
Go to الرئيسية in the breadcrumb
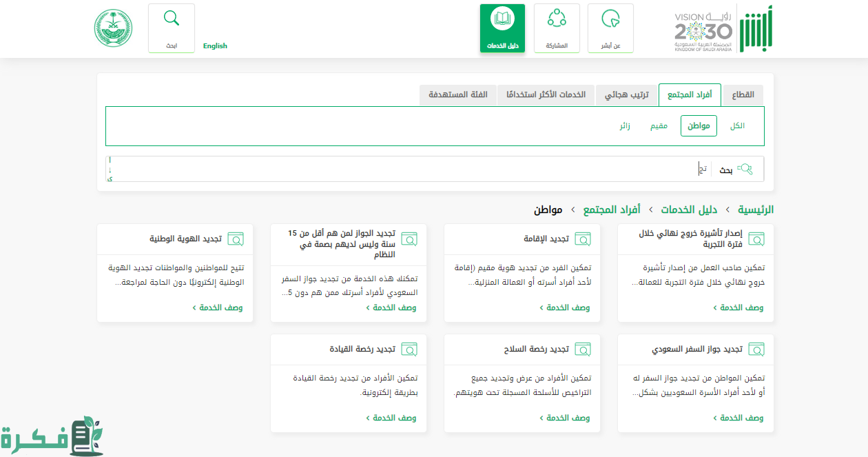[755, 210]
